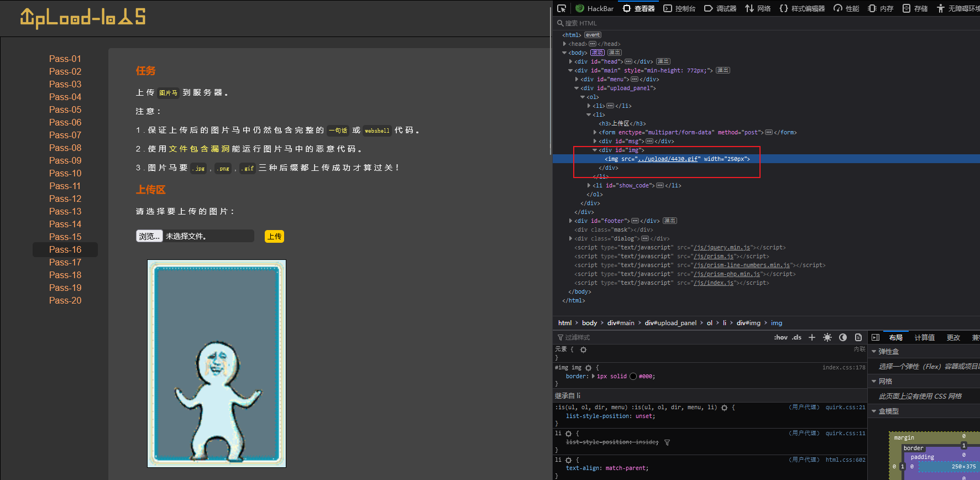Click the yellow 上传 upload button

pyautogui.click(x=274, y=237)
